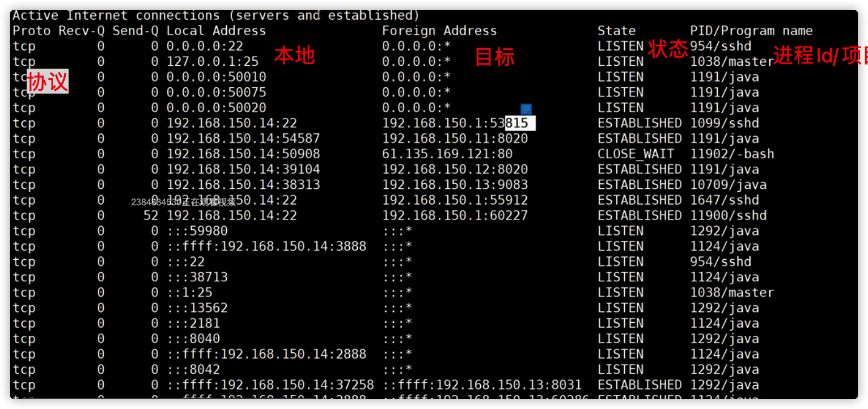Click the 11900/sshd program entry
Viewport: 868px width, 409px height.
coord(729,215)
